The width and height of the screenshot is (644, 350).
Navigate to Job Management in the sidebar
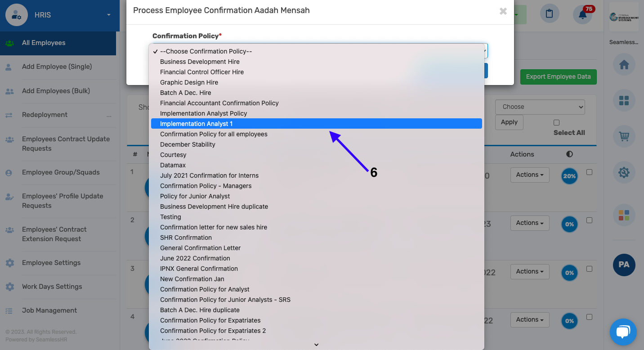pyautogui.click(x=49, y=310)
